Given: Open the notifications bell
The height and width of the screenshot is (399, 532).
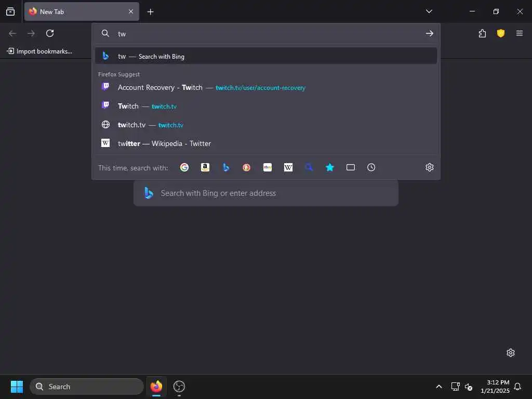Looking at the screenshot, I should point(517,387).
